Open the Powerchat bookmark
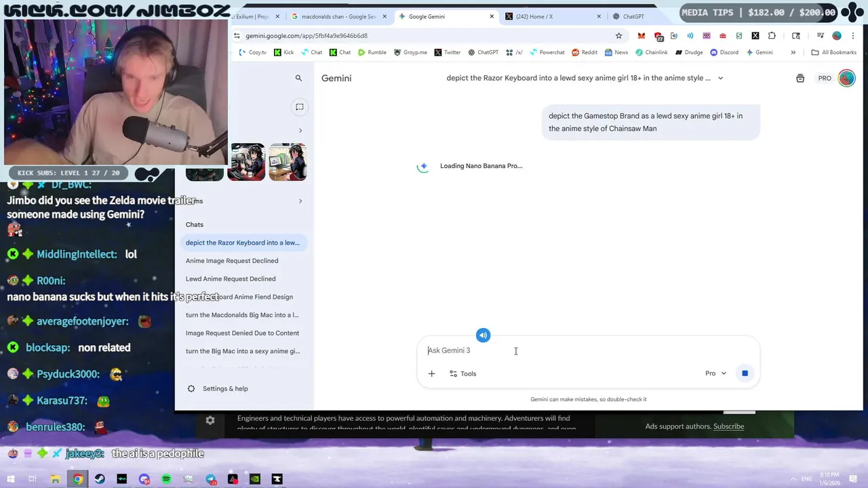The image size is (868, 488). (x=547, y=52)
